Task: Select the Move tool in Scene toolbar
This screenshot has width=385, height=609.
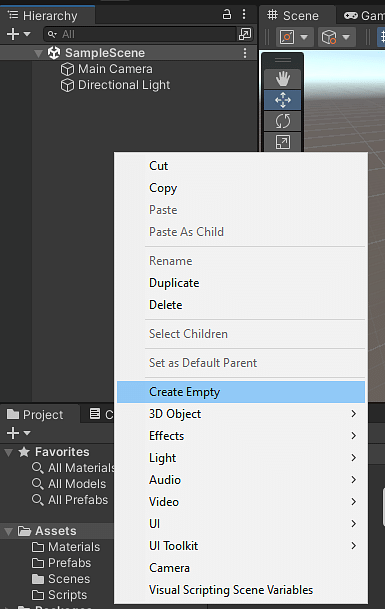Action: [x=283, y=100]
